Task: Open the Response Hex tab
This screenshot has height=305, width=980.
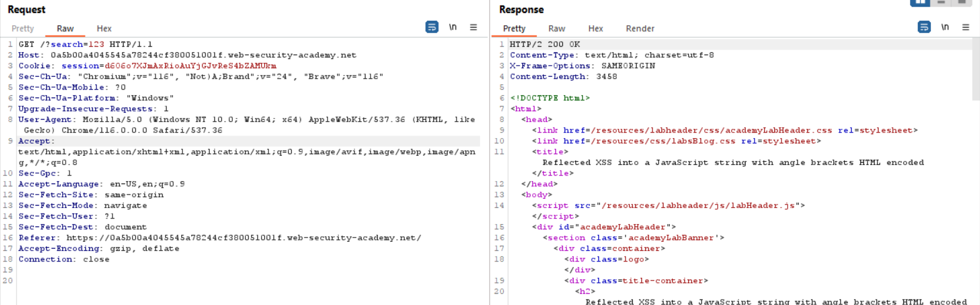Action: 595,28
